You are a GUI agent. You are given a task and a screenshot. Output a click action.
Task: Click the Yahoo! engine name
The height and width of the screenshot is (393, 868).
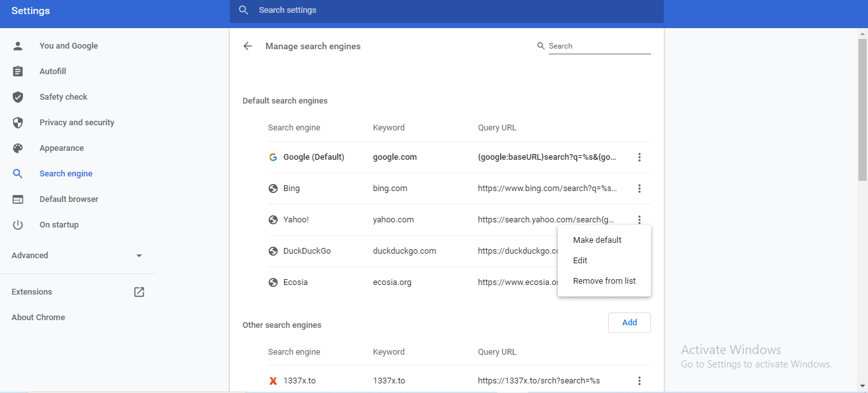296,220
